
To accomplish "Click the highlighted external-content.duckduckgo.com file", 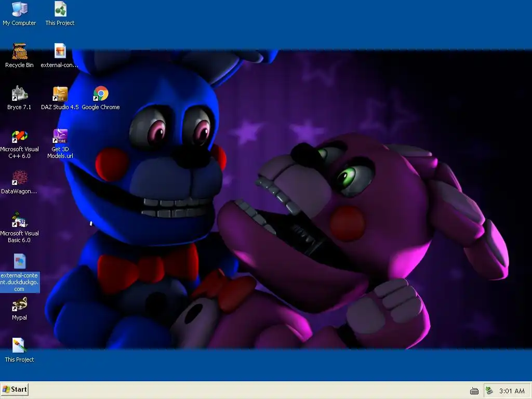I will pos(19,273).
